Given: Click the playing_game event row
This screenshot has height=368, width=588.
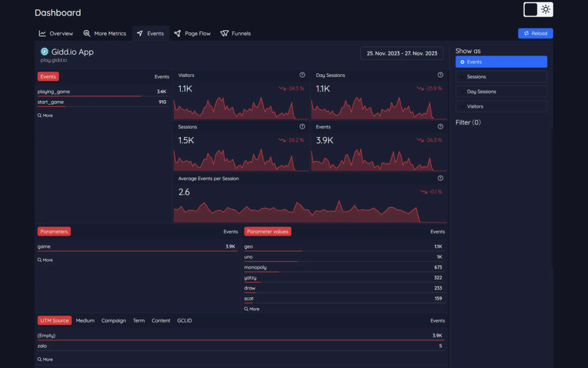Looking at the screenshot, I should 102,91.
